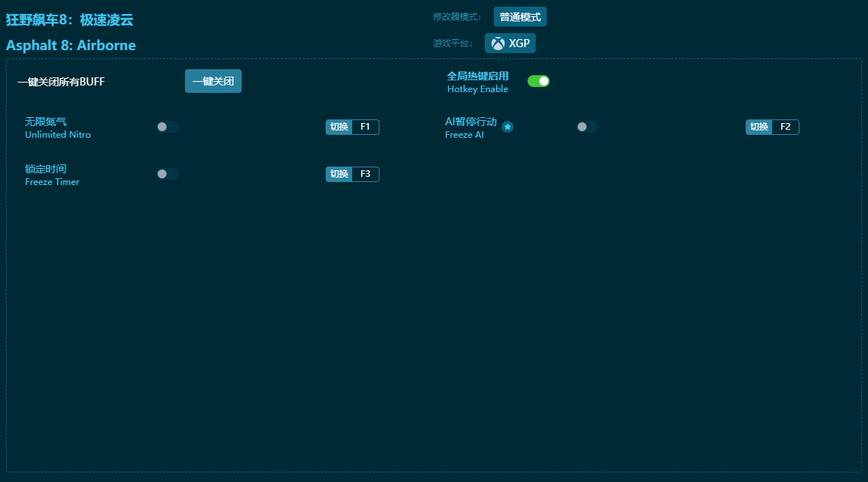Enable the Unlimited Nitro toggle
The width and height of the screenshot is (868, 482).
(x=167, y=127)
